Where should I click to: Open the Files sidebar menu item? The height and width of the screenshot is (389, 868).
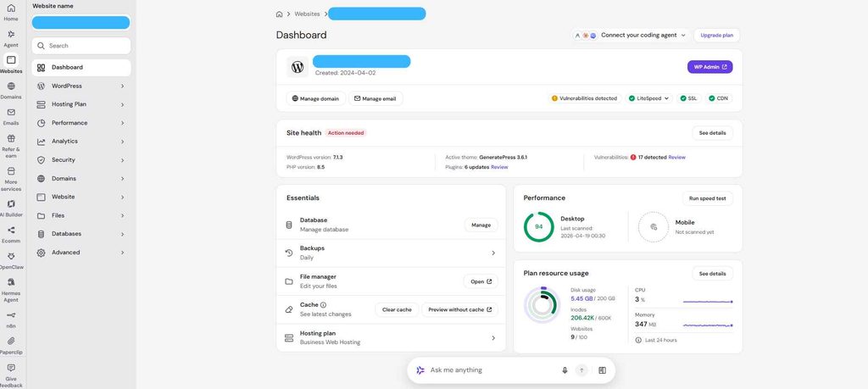[81, 216]
